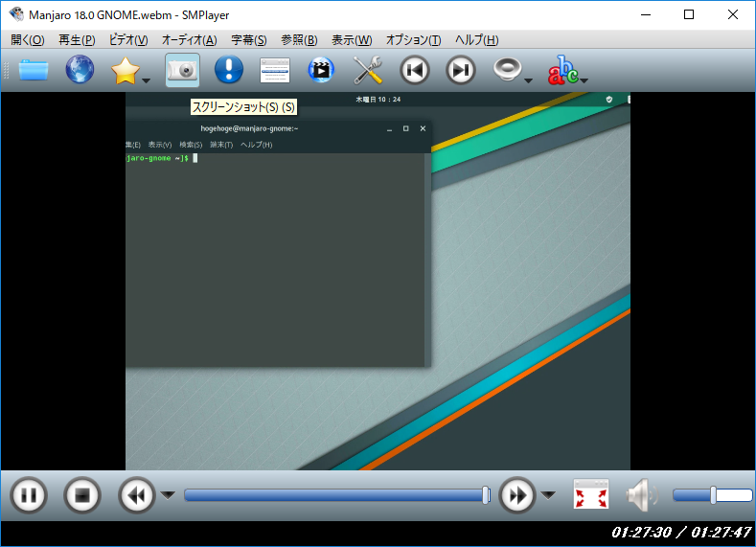Take a screenshot with the camera icon
The width and height of the screenshot is (756, 547).
(x=182, y=70)
